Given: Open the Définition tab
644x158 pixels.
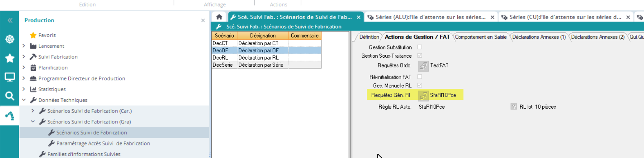Looking at the screenshot, I should [369, 37].
